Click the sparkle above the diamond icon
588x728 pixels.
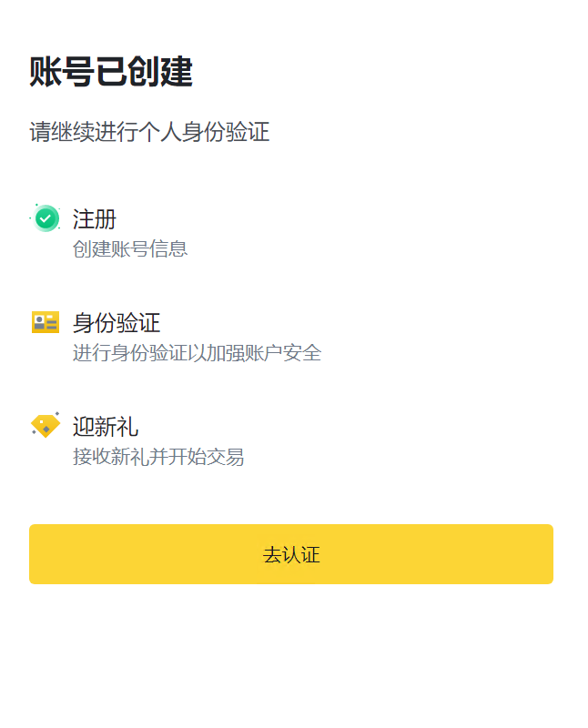pos(56,414)
